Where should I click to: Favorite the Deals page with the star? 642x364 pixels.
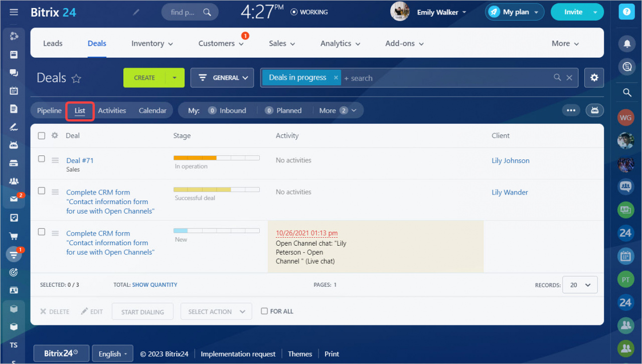(x=76, y=78)
